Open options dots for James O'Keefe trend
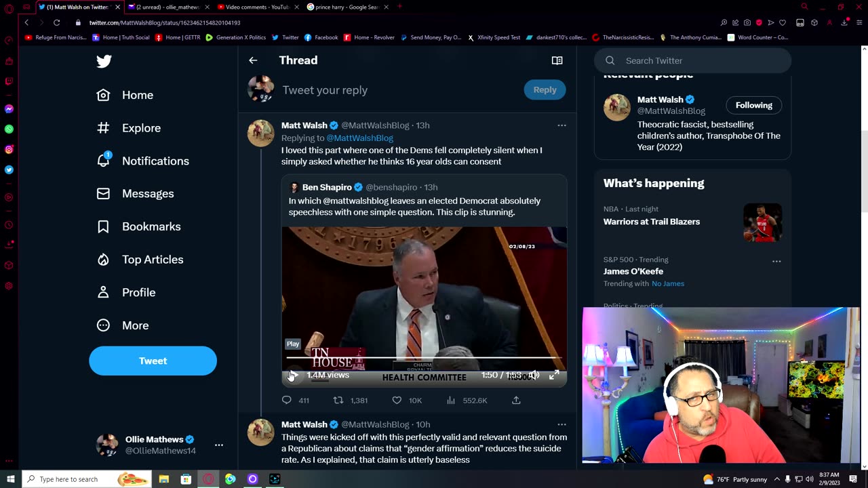Viewport: 868px width, 488px height. tap(776, 262)
